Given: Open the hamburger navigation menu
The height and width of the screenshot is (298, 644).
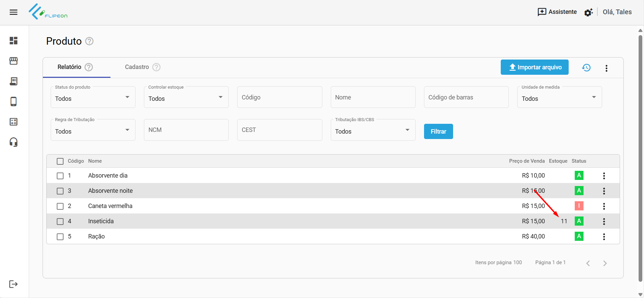Looking at the screenshot, I should pyautogui.click(x=14, y=13).
